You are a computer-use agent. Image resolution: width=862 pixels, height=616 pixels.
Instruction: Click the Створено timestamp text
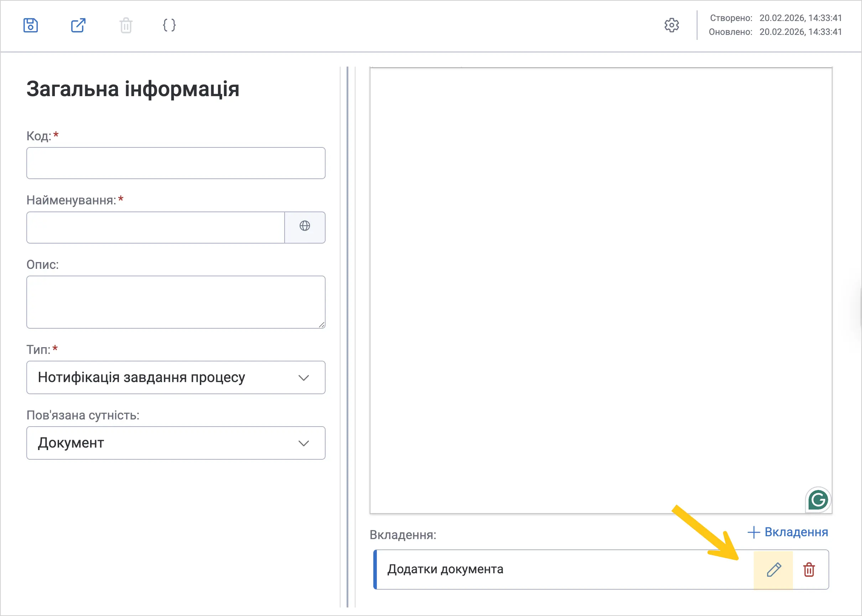pyautogui.click(x=775, y=18)
